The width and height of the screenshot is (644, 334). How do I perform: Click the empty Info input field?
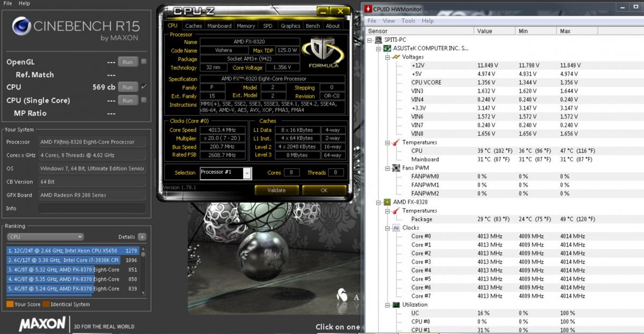click(92, 208)
